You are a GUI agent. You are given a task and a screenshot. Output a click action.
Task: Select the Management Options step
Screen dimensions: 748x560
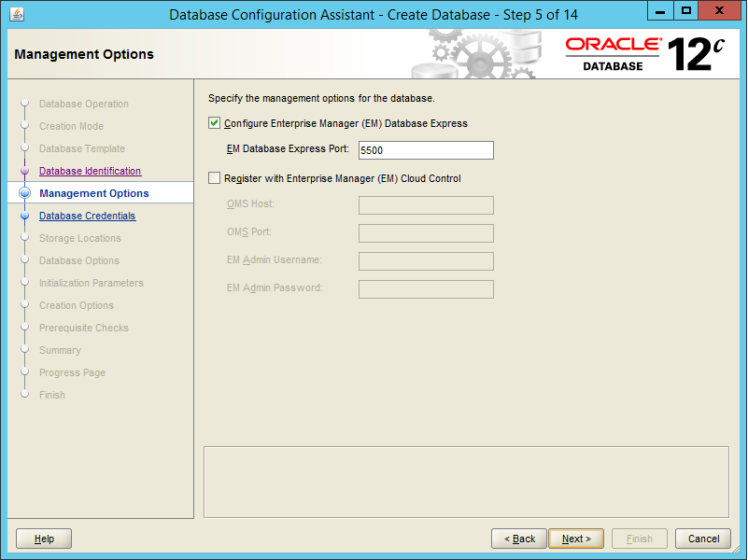[x=94, y=193]
